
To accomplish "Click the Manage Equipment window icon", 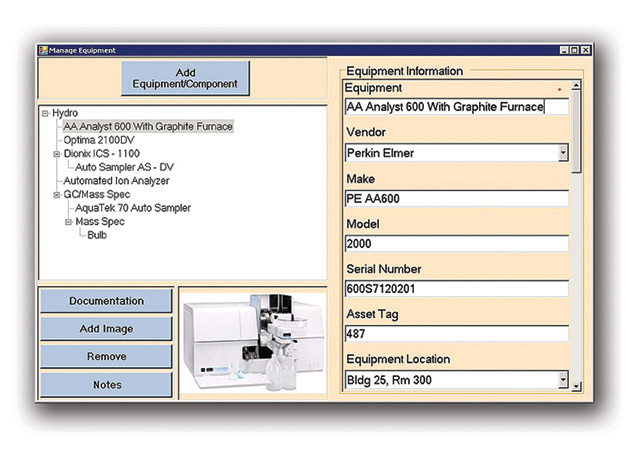I will (43, 50).
